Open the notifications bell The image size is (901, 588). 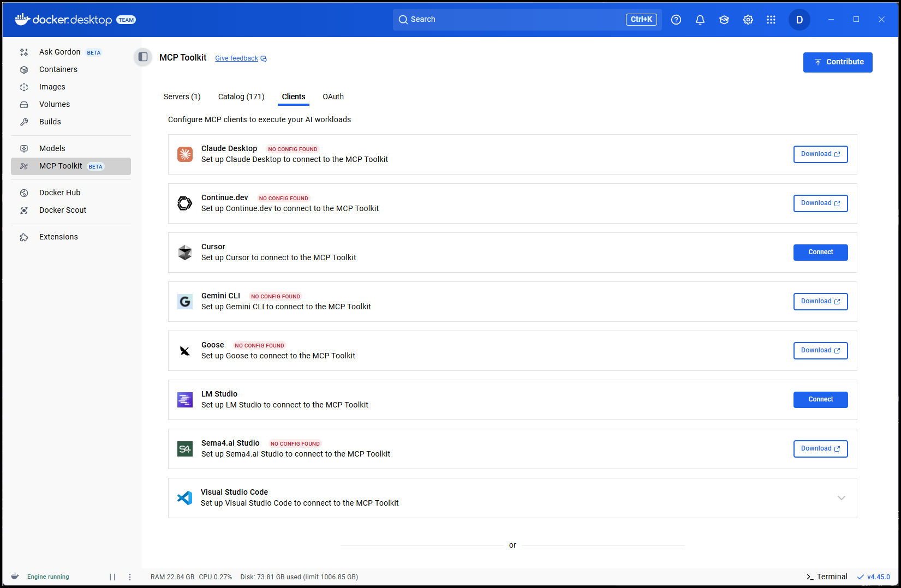(x=700, y=20)
